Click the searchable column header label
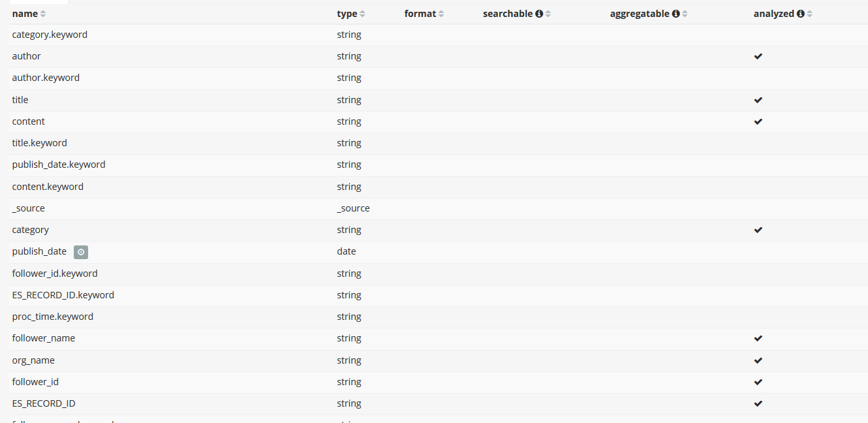 [x=508, y=14]
